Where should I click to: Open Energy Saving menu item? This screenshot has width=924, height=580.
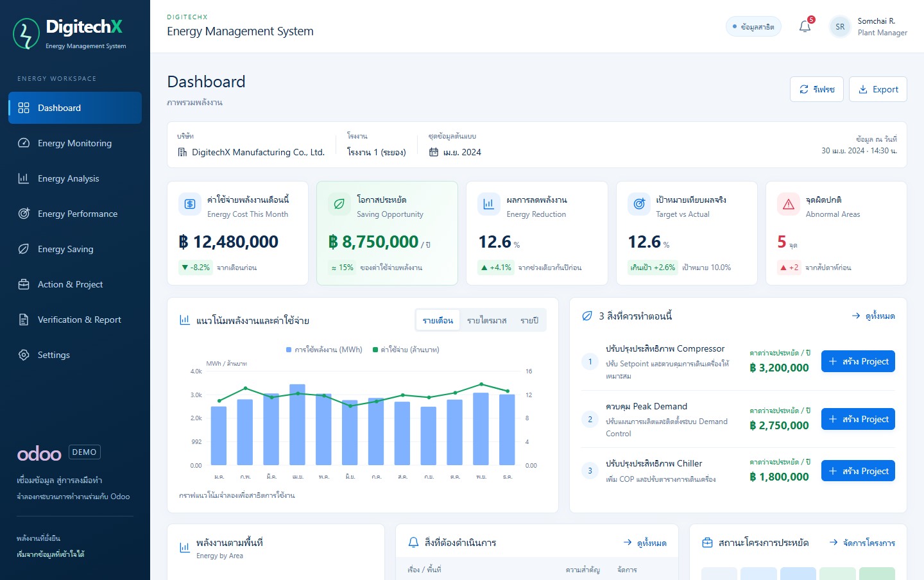pos(75,249)
